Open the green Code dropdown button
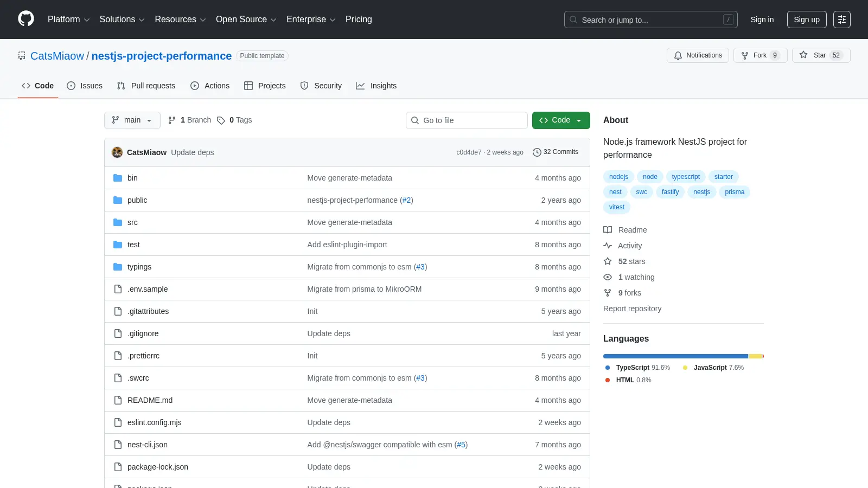The width and height of the screenshot is (868, 488). 561,120
